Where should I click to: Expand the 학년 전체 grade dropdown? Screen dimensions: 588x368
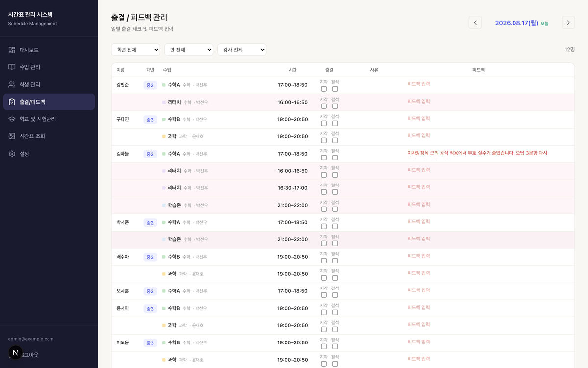point(136,50)
